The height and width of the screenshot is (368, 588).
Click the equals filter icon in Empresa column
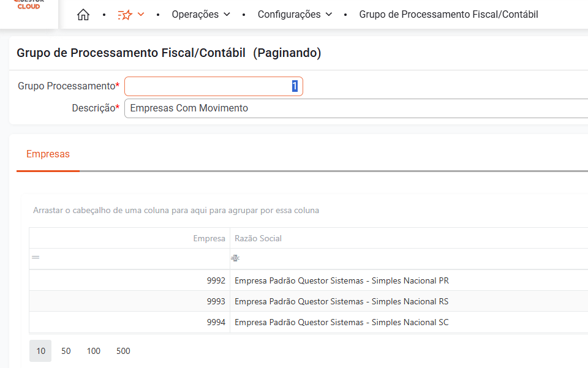pyautogui.click(x=36, y=257)
